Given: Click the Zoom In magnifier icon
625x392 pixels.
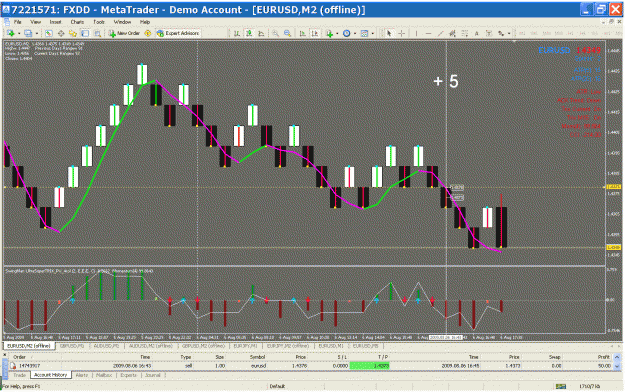Looking at the screenshot, I should (x=275, y=33).
